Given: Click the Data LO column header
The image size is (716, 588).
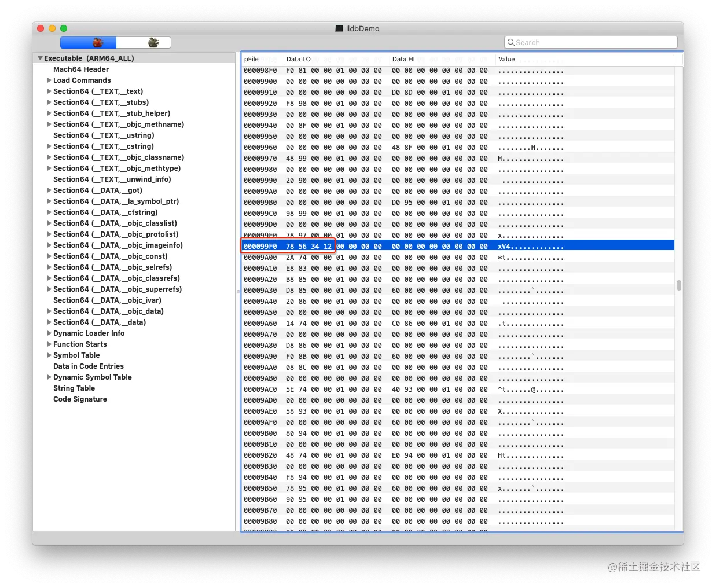Looking at the screenshot, I should point(336,59).
